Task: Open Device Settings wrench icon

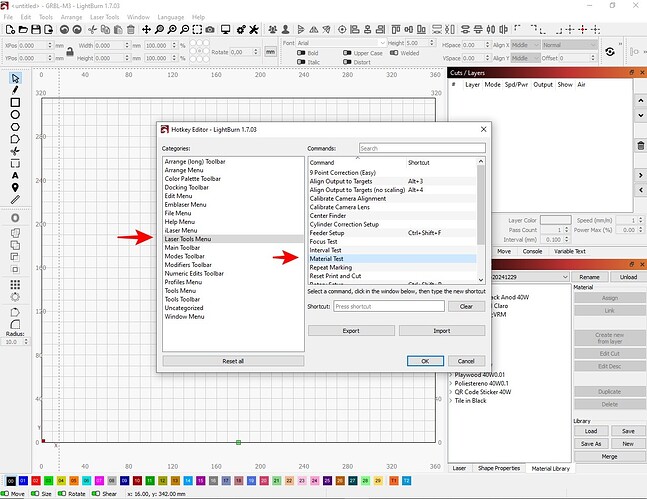Action: (x=254, y=29)
